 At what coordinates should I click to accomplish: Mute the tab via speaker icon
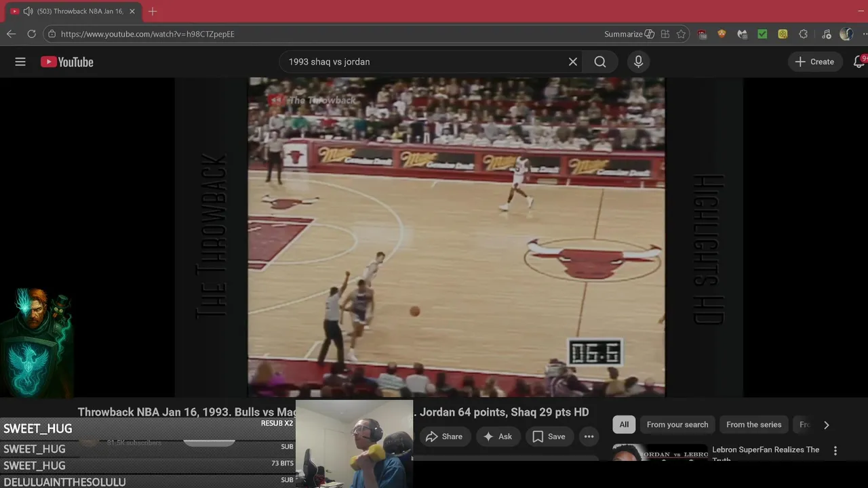(28, 12)
